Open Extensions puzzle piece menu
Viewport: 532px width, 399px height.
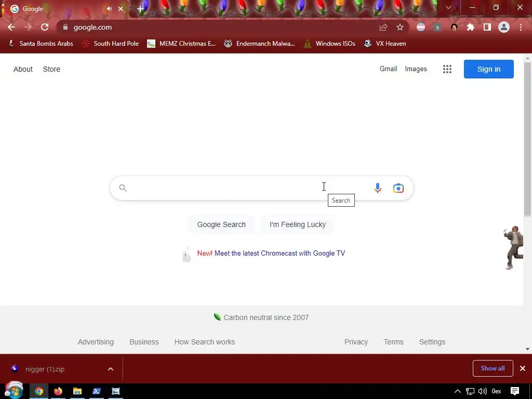(x=471, y=28)
